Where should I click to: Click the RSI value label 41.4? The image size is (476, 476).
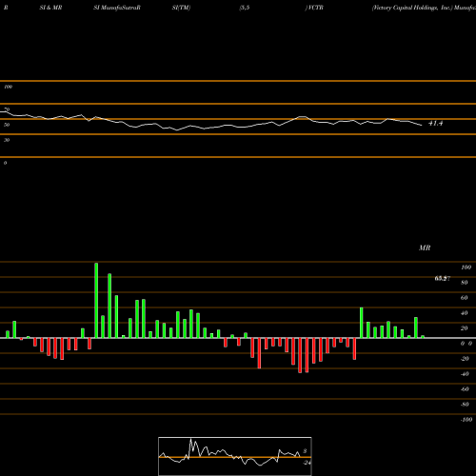(435, 123)
